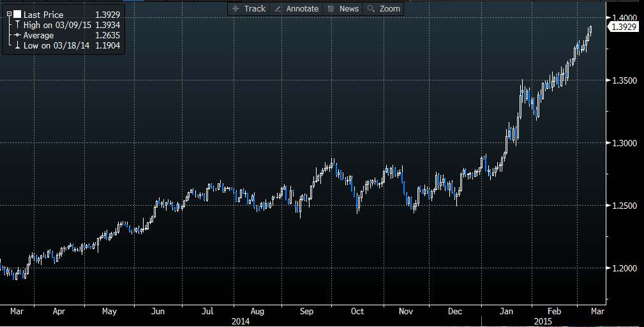Viewport: 644px width, 327px height.
Task: Click the crosshair icon beside Track
Action: pyautogui.click(x=236, y=9)
